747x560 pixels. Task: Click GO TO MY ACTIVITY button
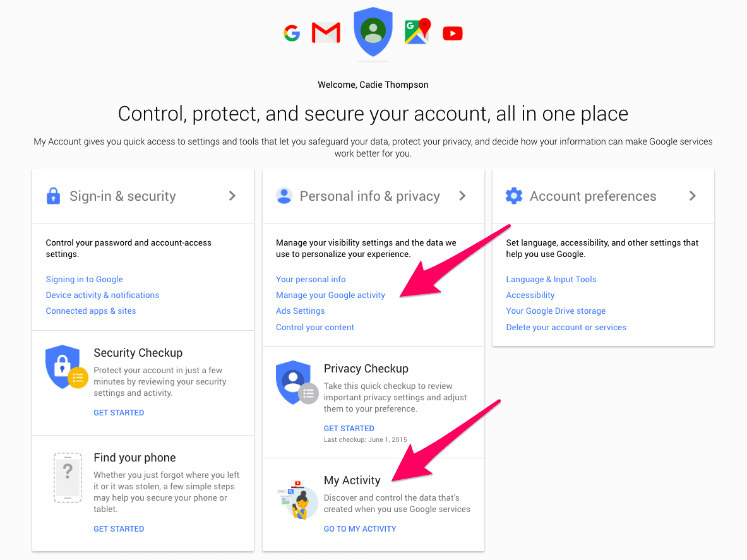360,528
